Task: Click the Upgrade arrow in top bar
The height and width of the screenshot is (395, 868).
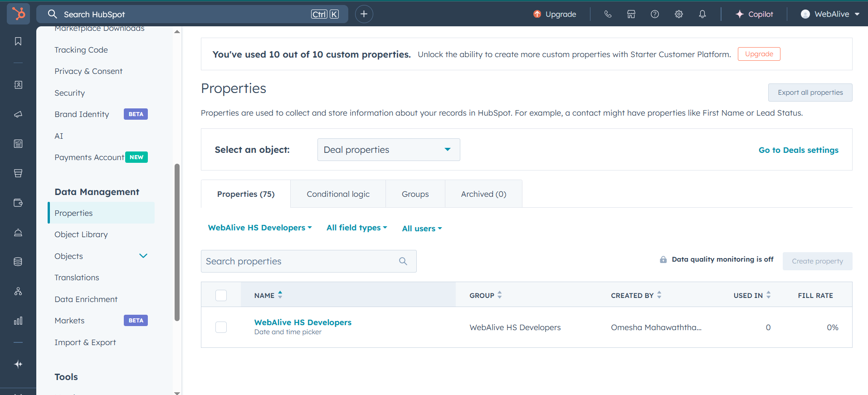Action: [x=537, y=14]
